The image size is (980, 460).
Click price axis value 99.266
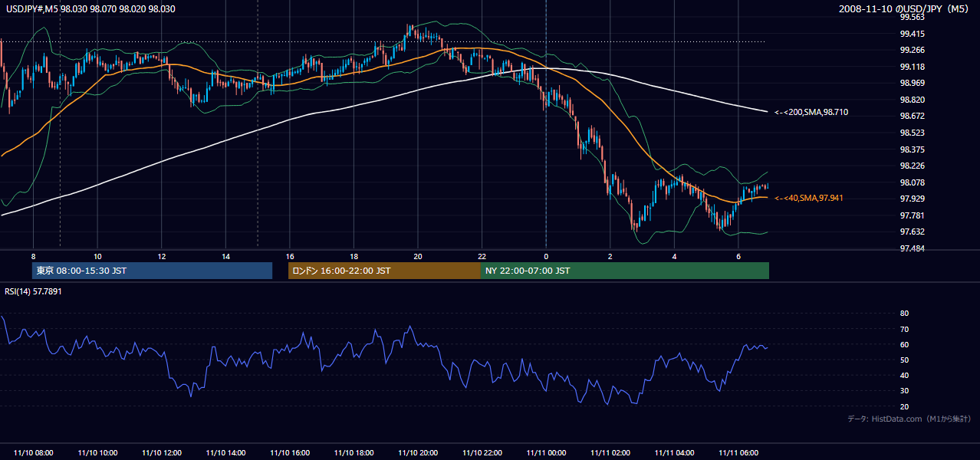pos(912,50)
